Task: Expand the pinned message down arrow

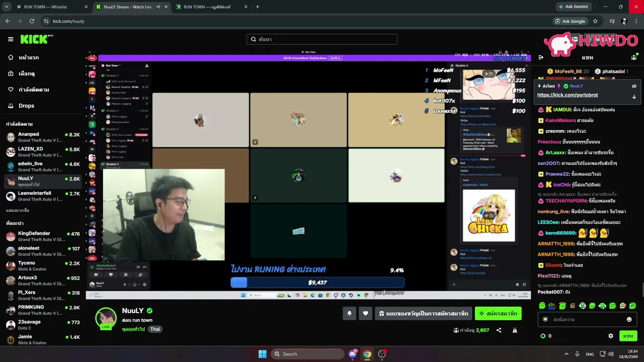Action: 634,97
